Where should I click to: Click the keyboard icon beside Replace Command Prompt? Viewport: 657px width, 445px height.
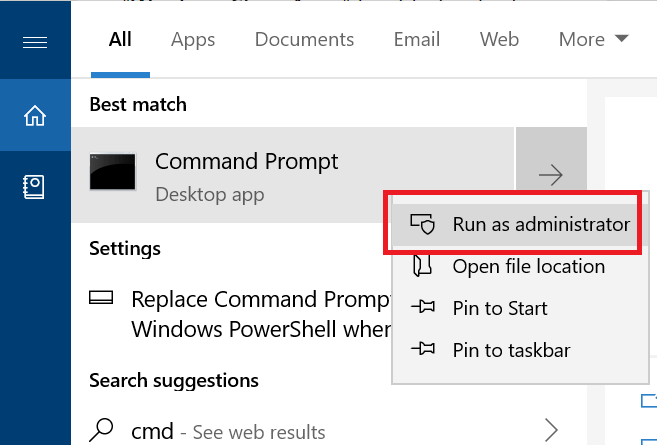tap(101, 298)
